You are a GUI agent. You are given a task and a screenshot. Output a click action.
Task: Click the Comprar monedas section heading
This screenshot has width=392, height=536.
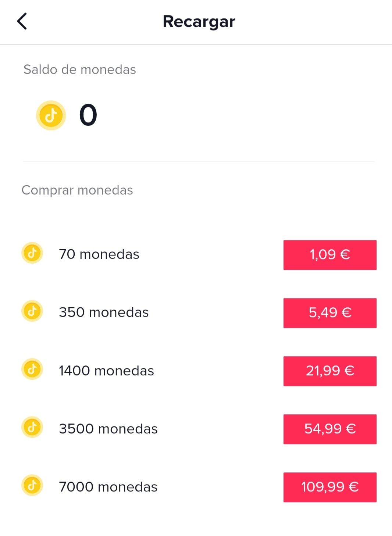(77, 190)
